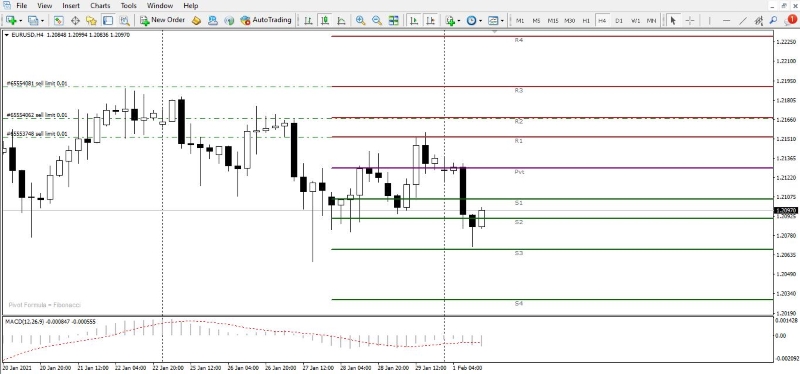
Task: Open the File menu
Action: pyautogui.click(x=21, y=6)
